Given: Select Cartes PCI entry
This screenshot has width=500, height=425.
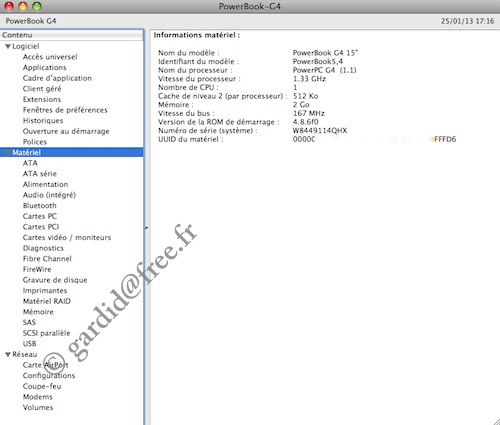Looking at the screenshot, I should pos(41,227).
